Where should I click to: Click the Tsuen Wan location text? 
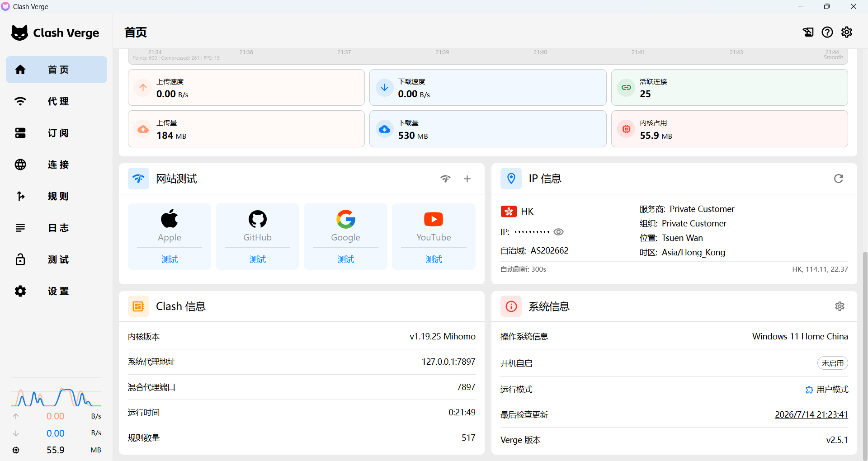pos(682,238)
